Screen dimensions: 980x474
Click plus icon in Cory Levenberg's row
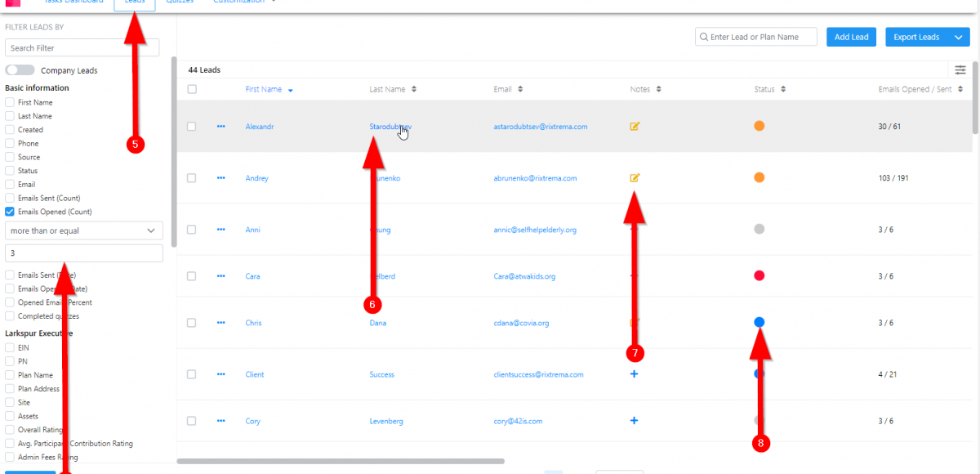pos(635,421)
